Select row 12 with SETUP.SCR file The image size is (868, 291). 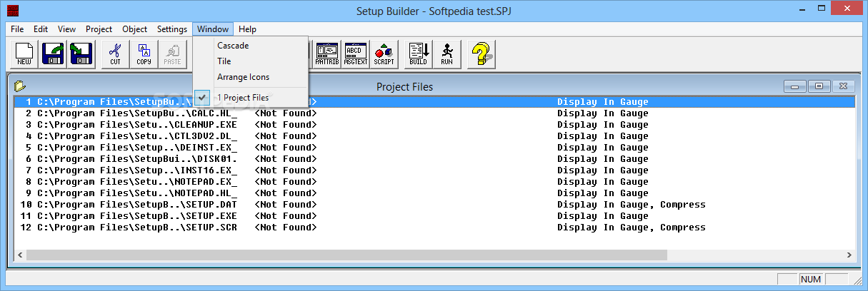click(x=434, y=228)
